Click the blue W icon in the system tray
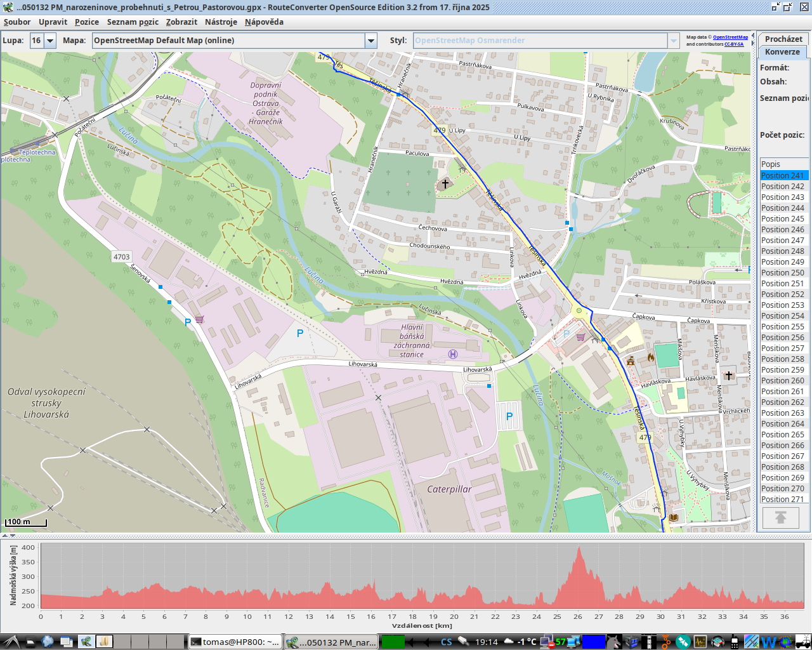This screenshot has width=812, height=650. coord(768,642)
